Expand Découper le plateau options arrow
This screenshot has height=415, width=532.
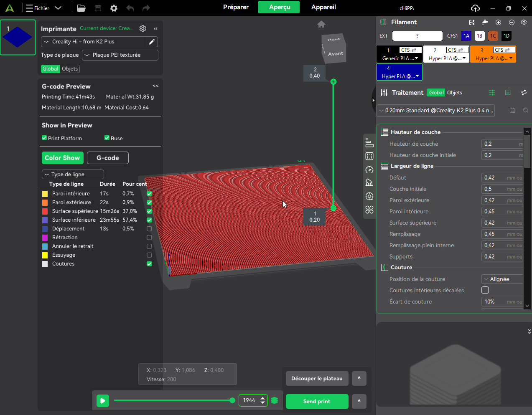click(359, 378)
